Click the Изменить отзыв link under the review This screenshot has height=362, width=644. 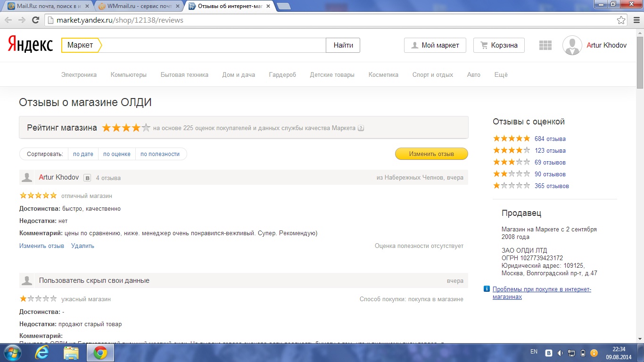coord(41,246)
